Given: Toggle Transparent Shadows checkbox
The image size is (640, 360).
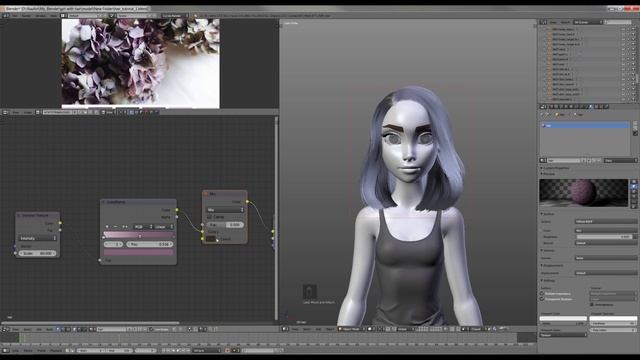Looking at the screenshot, I should pyautogui.click(x=542, y=299).
